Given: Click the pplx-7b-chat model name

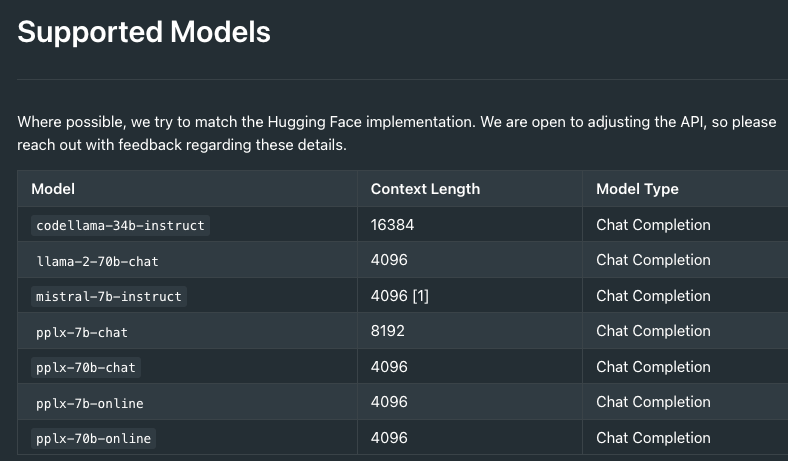Looking at the screenshot, I should tap(82, 332).
